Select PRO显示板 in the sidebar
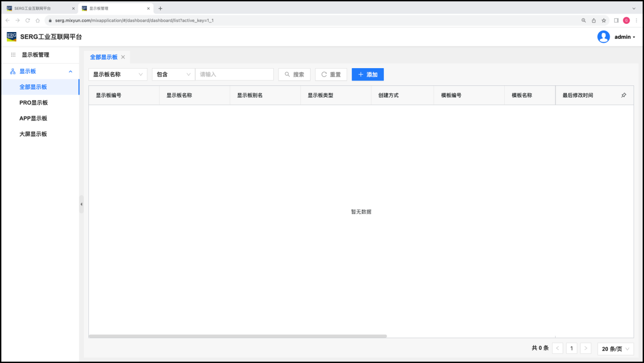The width and height of the screenshot is (644, 363). [34, 103]
